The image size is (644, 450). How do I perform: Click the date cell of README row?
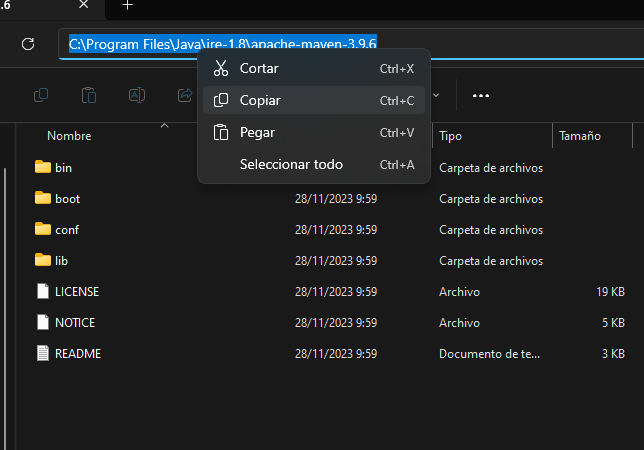coord(336,354)
